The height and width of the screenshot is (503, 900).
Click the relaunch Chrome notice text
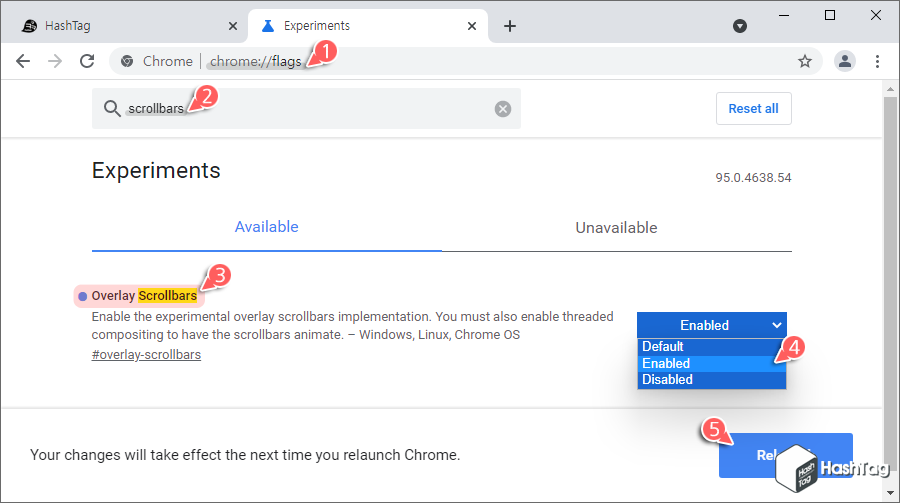click(x=245, y=455)
